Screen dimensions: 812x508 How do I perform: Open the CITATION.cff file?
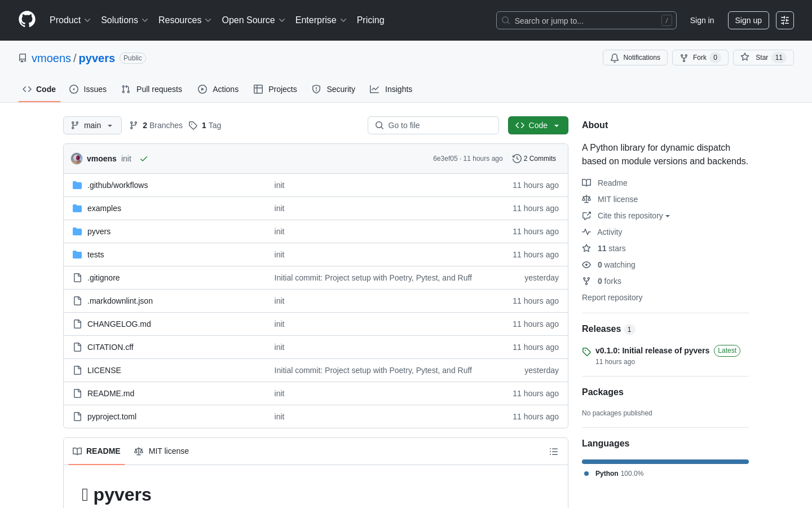[111, 347]
